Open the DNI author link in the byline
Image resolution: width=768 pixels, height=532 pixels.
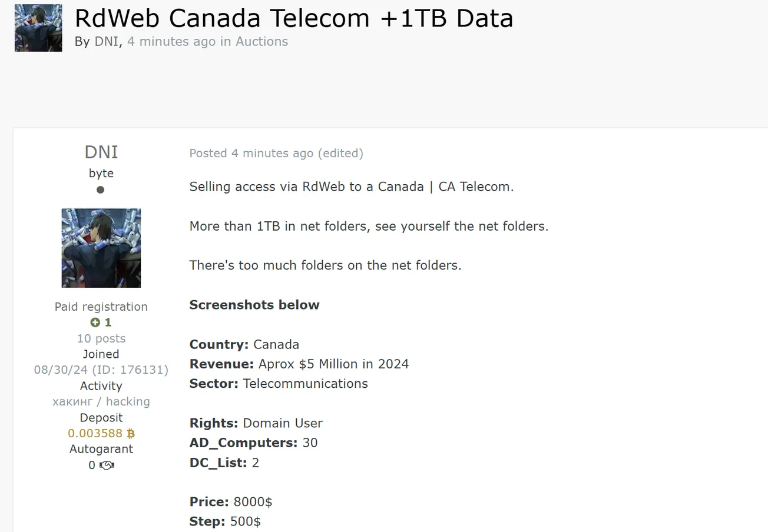[107, 42]
